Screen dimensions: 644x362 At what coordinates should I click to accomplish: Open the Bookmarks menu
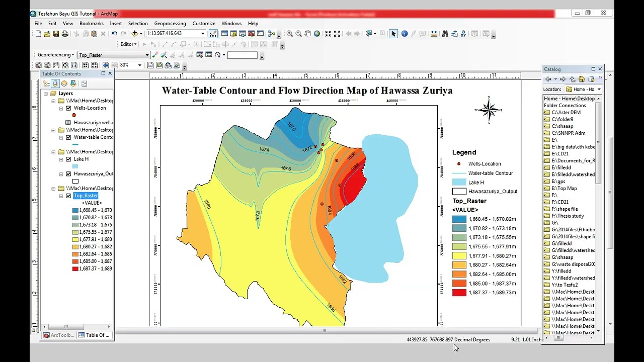[x=92, y=24]
